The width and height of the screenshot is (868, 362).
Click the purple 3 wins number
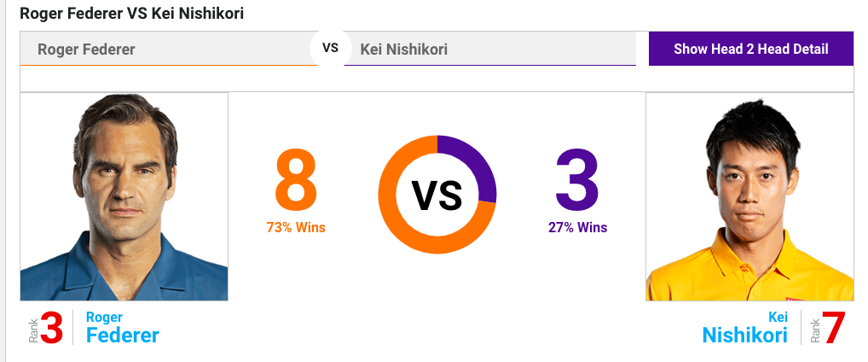point(577,180)
